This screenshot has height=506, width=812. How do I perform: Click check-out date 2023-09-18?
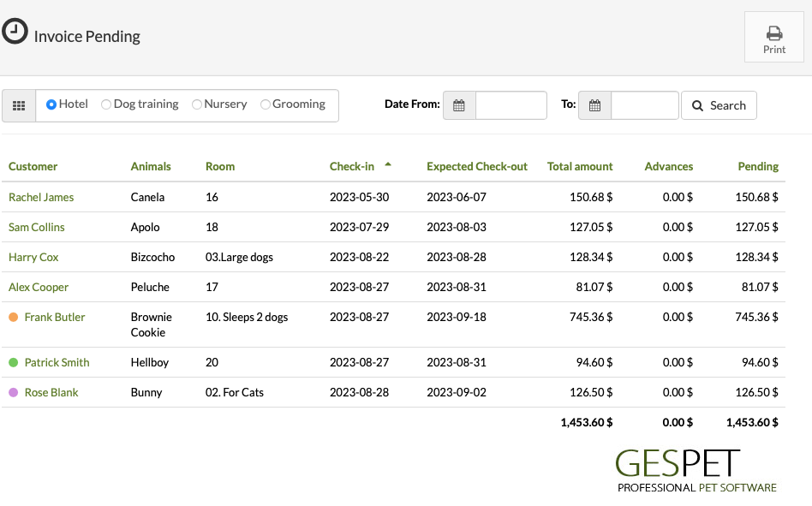pyautogui.click(x=457, y=317)
